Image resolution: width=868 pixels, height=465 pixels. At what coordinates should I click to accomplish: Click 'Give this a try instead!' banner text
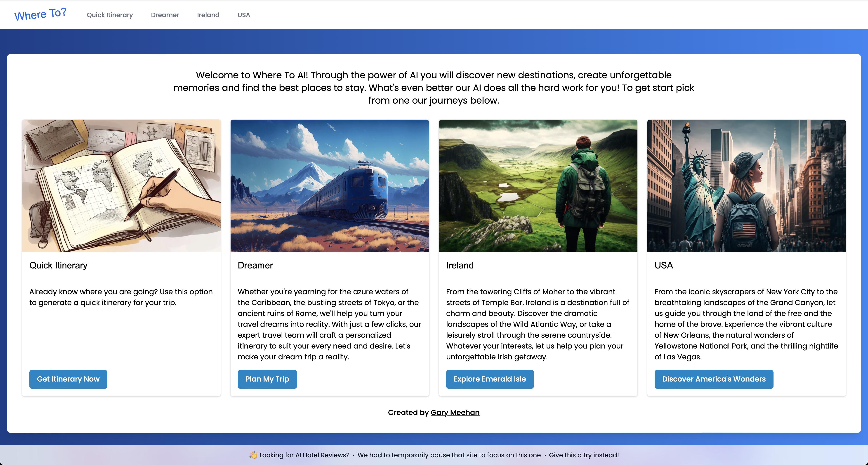coord(584,455)
